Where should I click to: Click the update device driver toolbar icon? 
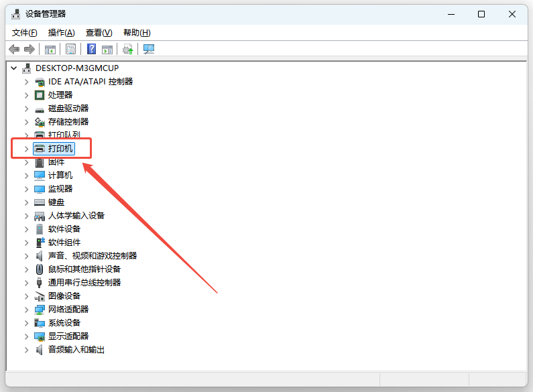[x=128, y=50]
